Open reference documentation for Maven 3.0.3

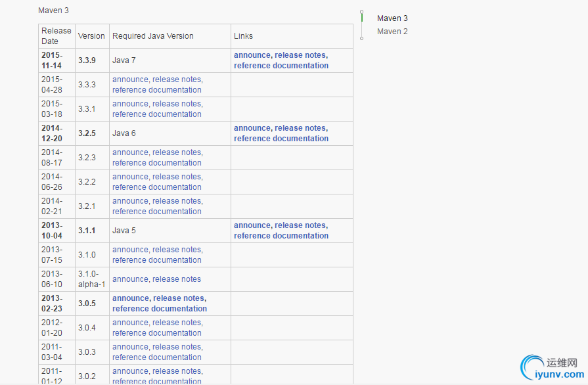157,357
